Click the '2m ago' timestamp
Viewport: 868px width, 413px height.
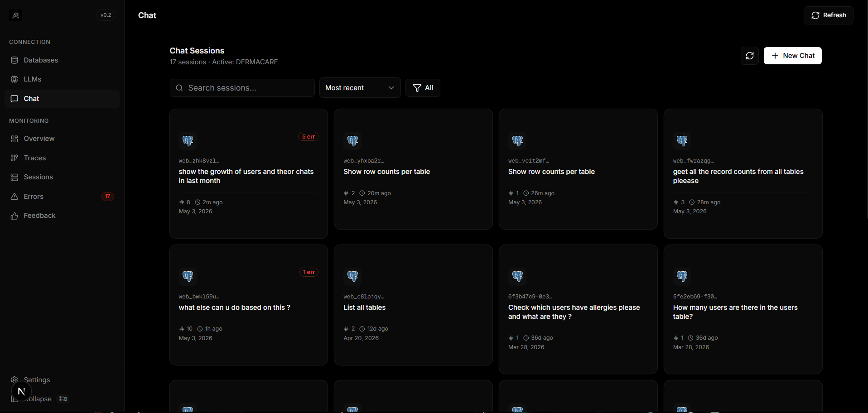tap(212, 202)
